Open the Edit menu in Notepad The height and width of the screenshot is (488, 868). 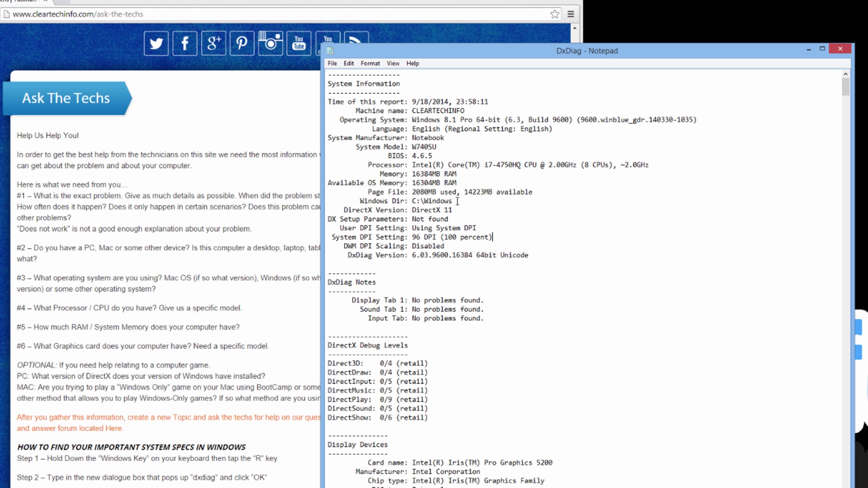[x=349, y=63]
